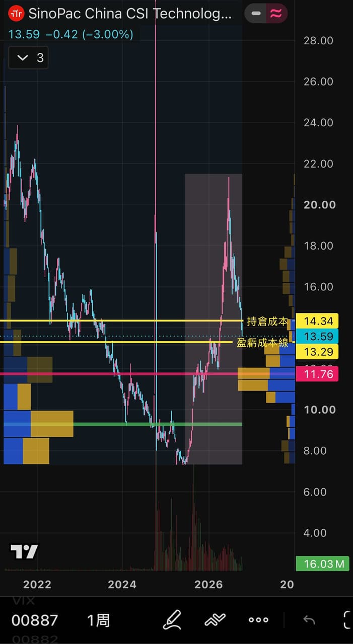Click the 13.59 current price label
The height and width of the screenshot is (644, 353).
tap(318, 336)
